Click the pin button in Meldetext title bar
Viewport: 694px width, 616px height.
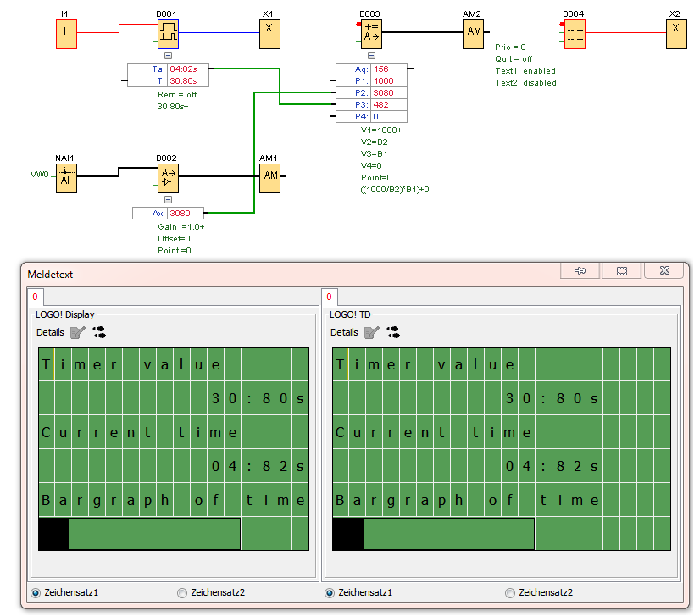(580, 271)
